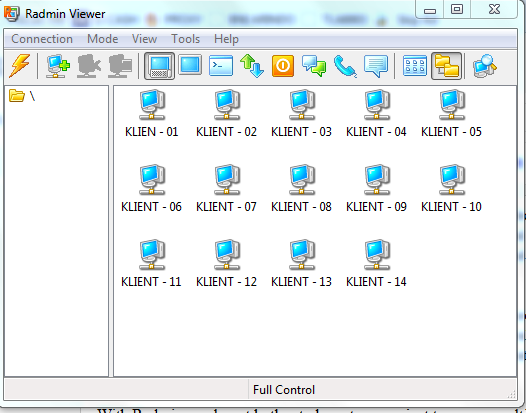526x413 pixels.
Task: Select the KLIENT - 03 computer
Action: 301,113
